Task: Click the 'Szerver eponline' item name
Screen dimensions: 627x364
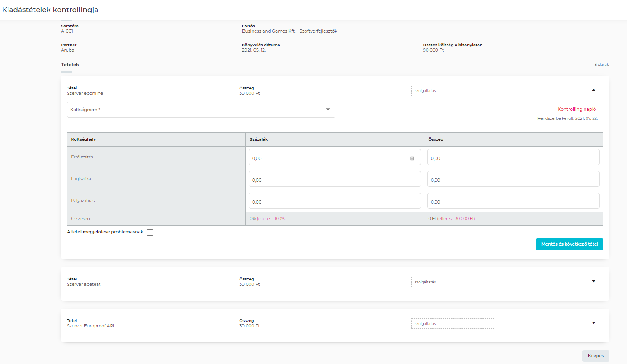Action: point(85,93)
